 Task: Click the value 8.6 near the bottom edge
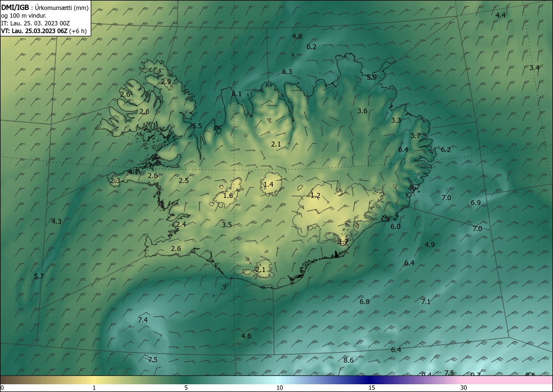[x=348, y=360]
